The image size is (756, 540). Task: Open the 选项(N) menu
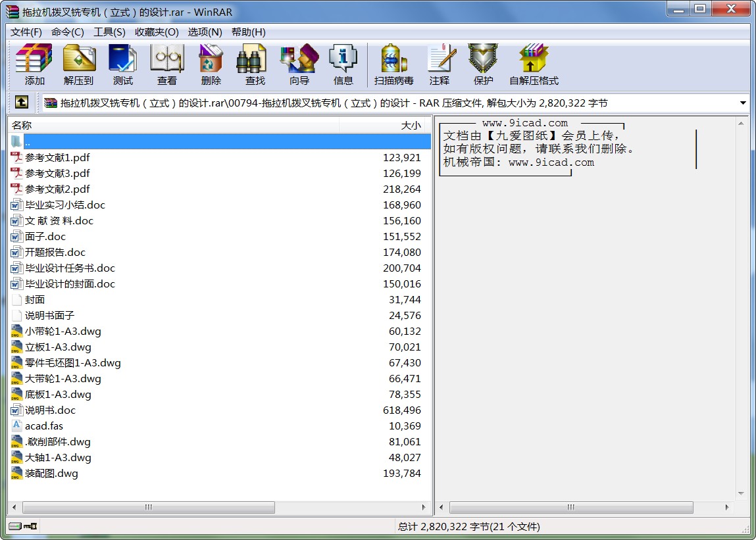tap(205, 32)
